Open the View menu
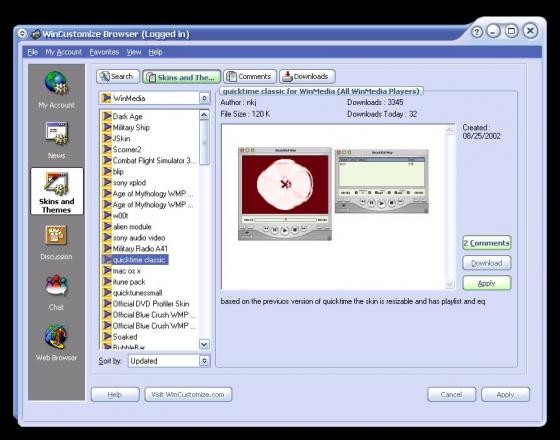 point(134,52)
